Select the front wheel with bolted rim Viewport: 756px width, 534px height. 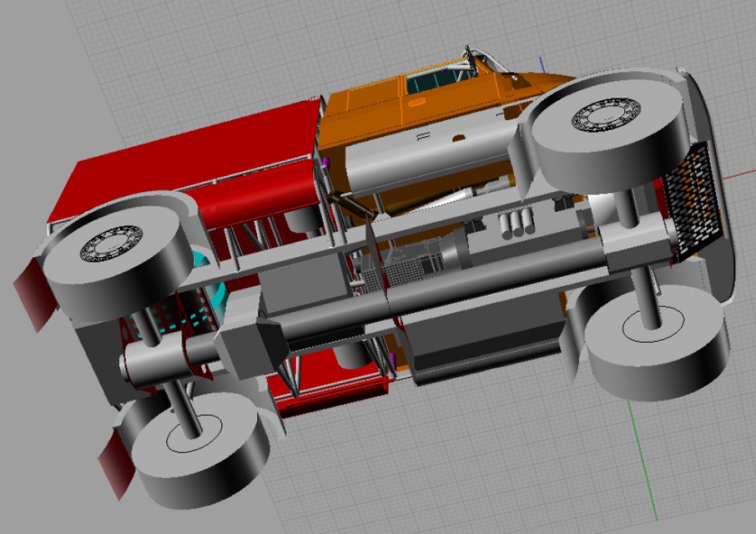(612, 134)
